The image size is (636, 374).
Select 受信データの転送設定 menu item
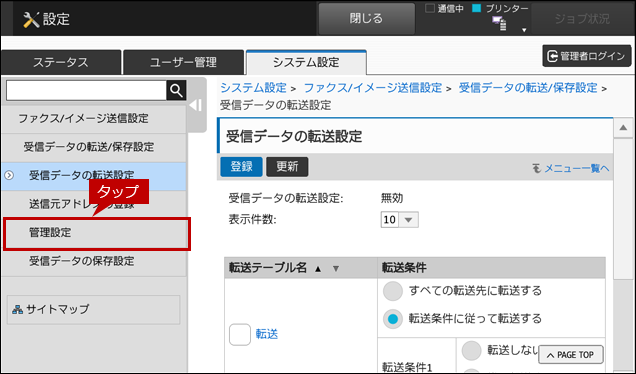(94, 176)
